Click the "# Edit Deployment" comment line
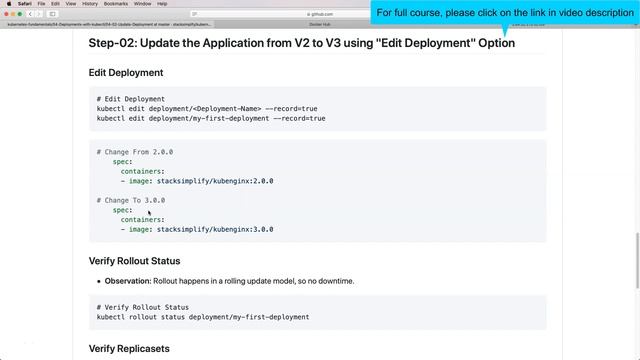The image size is (640, 360). (131, 99)
